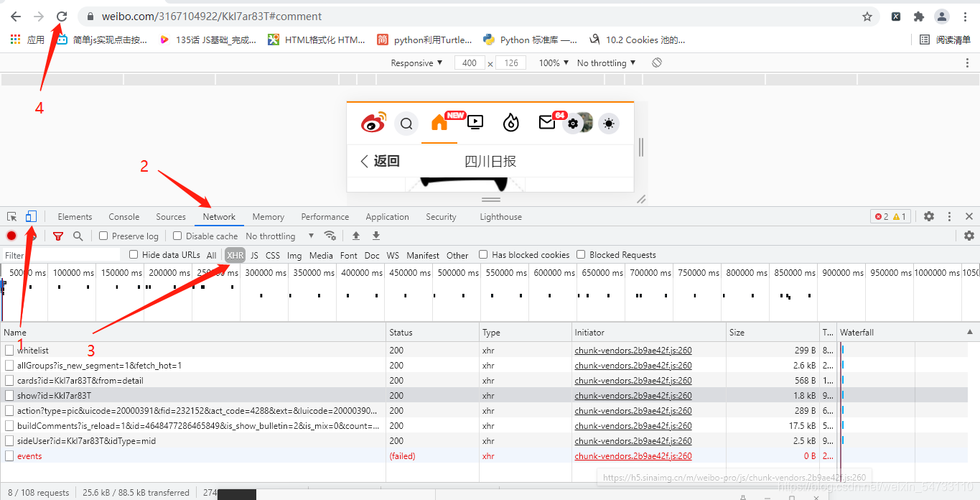Select the All filter type

tap(211, 255)
